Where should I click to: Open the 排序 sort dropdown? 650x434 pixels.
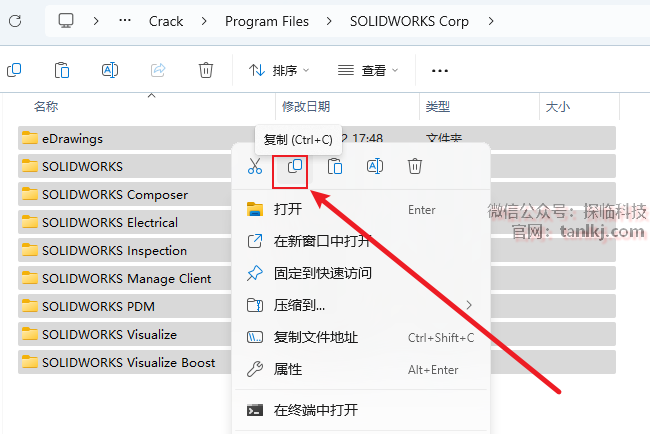point(279,70)
